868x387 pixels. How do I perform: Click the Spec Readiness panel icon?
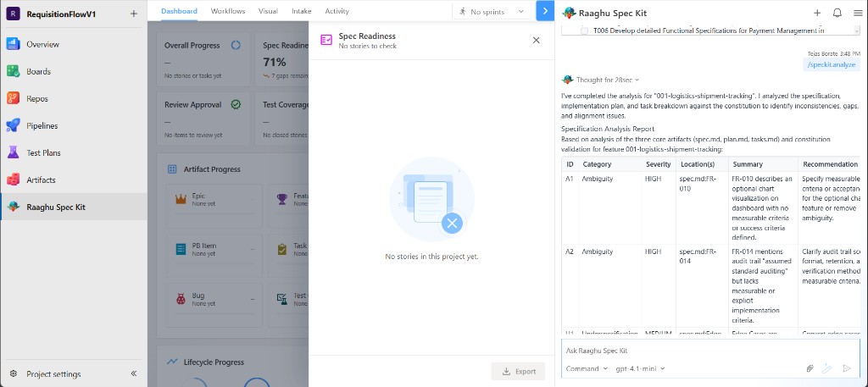pos(326,40)
